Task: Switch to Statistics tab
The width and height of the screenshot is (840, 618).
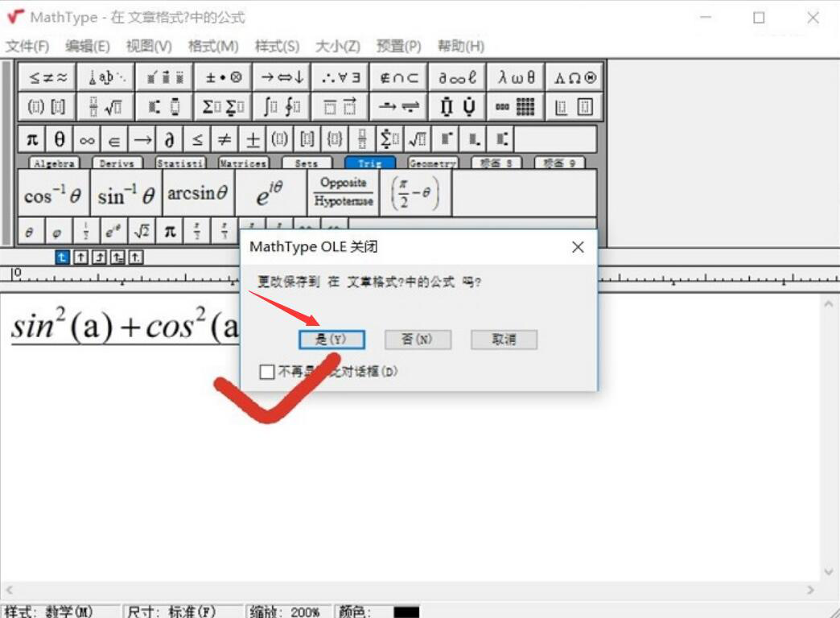Action: coord(180,163)
